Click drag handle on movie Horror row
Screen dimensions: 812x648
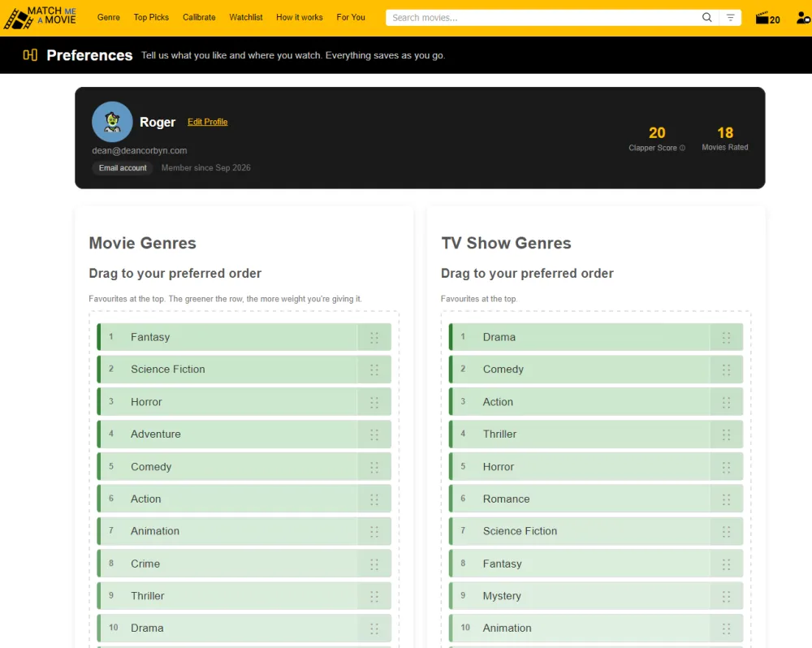[374, 403]
